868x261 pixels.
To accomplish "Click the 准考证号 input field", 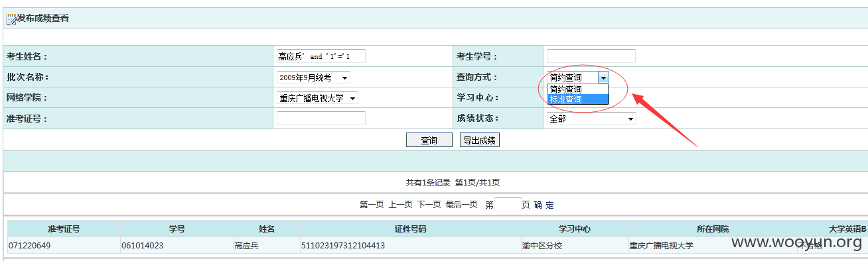I will click(x=321, y=119).
